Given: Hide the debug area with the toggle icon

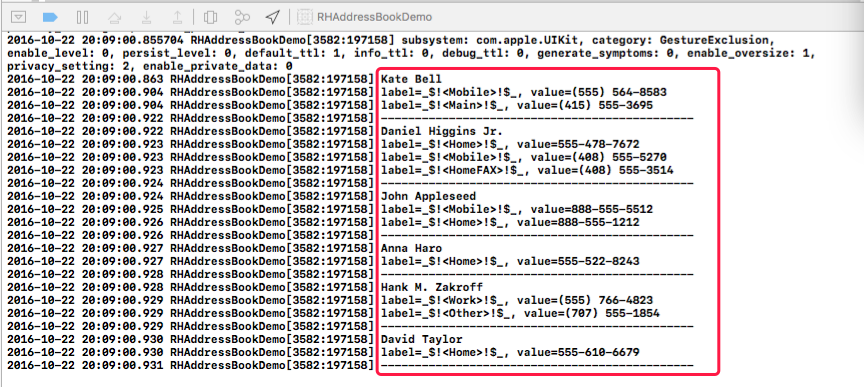Looking at the screenshot, I should pyautogui.click(x=19, y=17).
